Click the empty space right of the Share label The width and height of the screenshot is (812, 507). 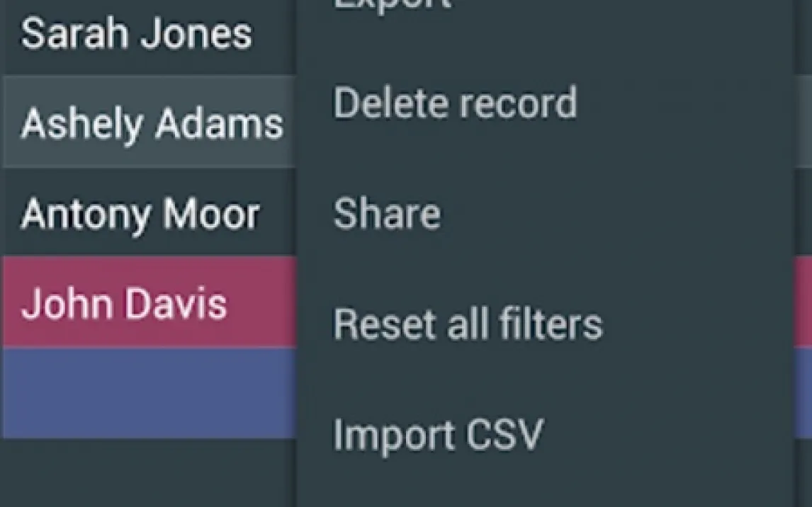click(x=609, y=214)
